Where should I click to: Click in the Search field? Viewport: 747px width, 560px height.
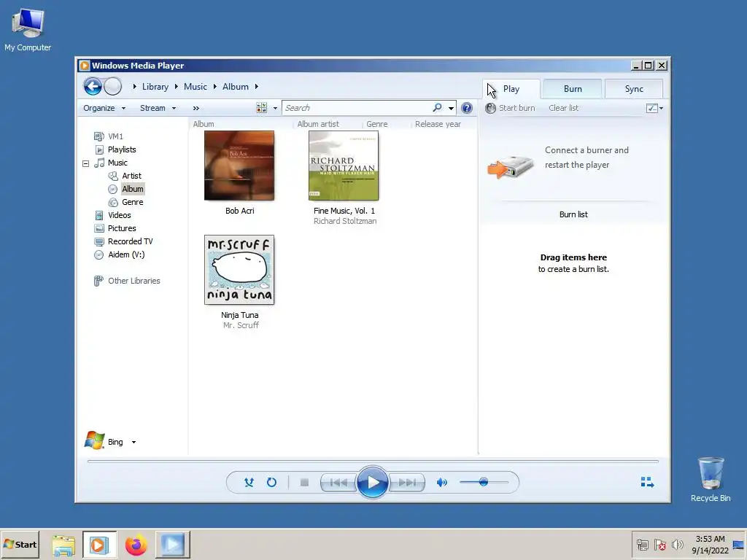(x=357, y=108)
